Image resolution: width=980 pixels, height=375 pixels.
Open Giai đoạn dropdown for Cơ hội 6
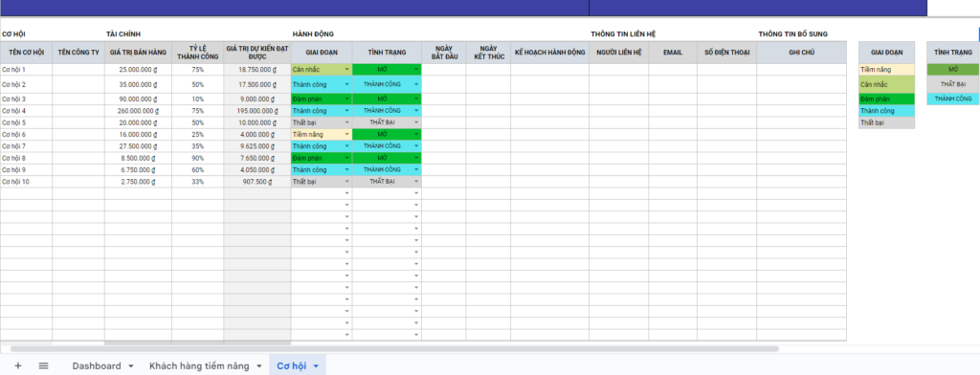(x=347, y=134)
